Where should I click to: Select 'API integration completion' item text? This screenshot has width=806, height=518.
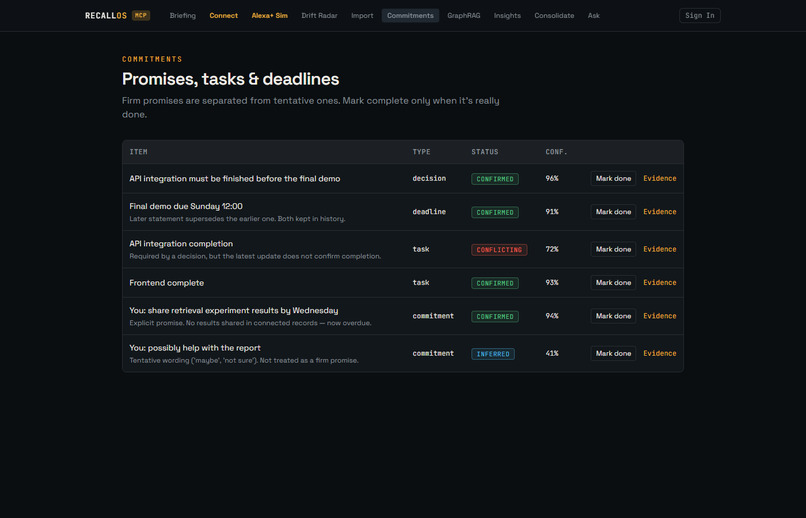coord(181,244)
